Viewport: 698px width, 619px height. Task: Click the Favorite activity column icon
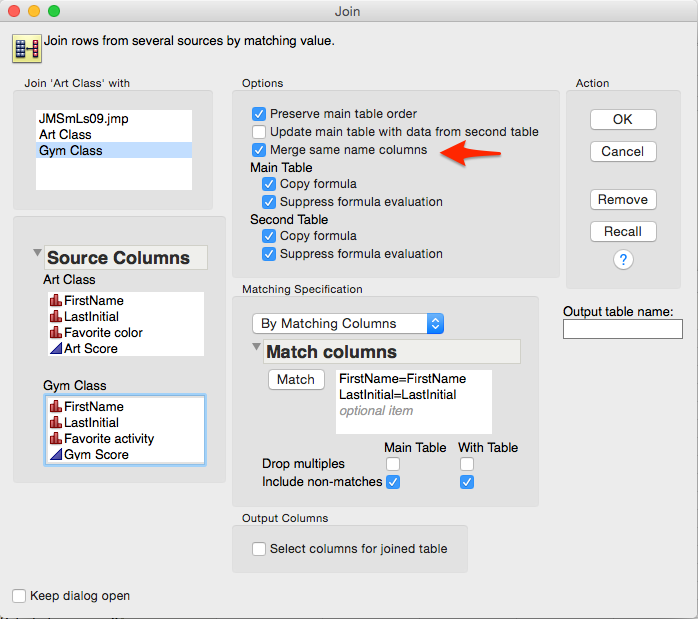[x=55, y=439]
